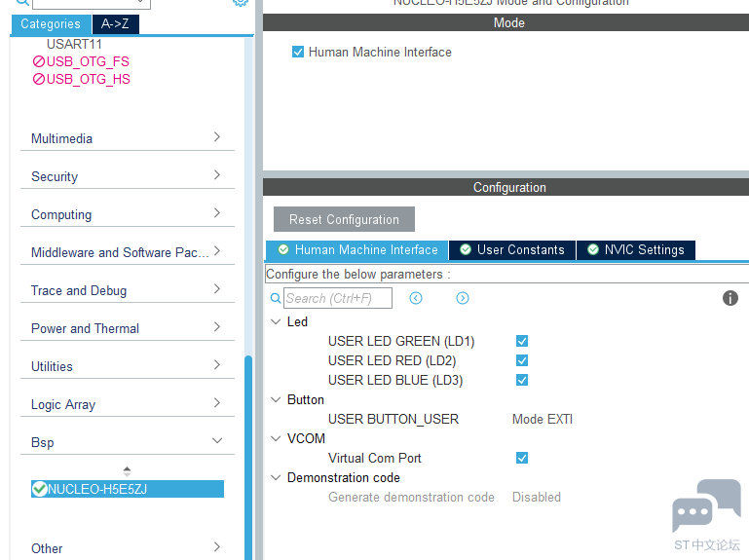This screenshot has height=560, width=749.
Task: Click the magnifier icon beside parameter search
Action: pyautogui.click(x=276, y=298)
